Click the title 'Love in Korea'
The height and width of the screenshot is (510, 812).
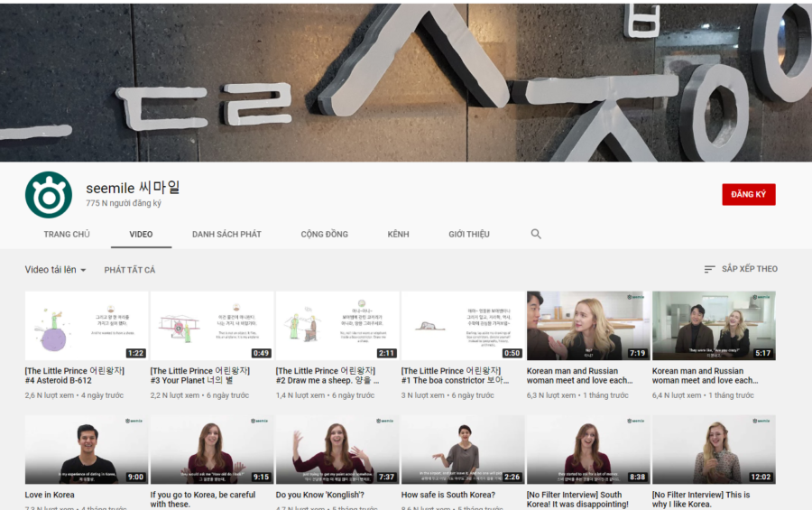tap(50, 495)
